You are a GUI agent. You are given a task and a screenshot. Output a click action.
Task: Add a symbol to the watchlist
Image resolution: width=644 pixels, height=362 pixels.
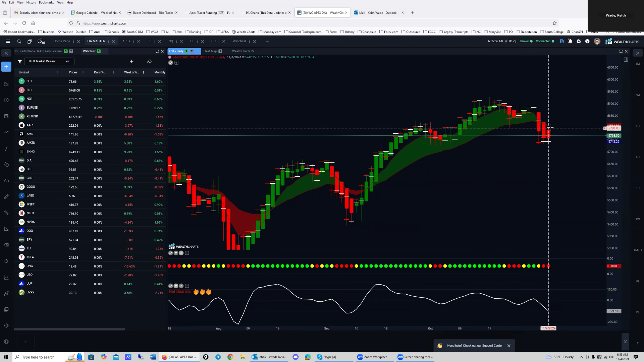131,61
